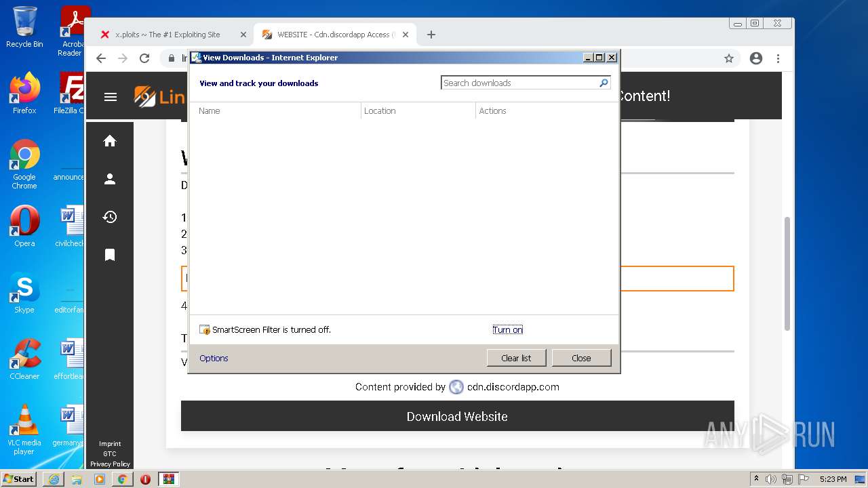Close the WEBSITE Cdn.discordapp tab
Image resolution: width=868 pixels, height=488 pixels.
(406, 35)
